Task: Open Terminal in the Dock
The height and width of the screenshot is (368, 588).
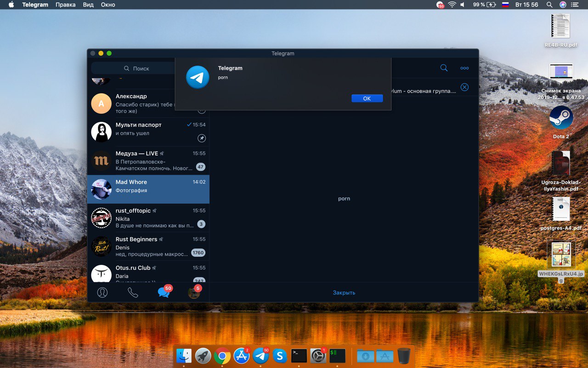Action: [x=299, y=356]
